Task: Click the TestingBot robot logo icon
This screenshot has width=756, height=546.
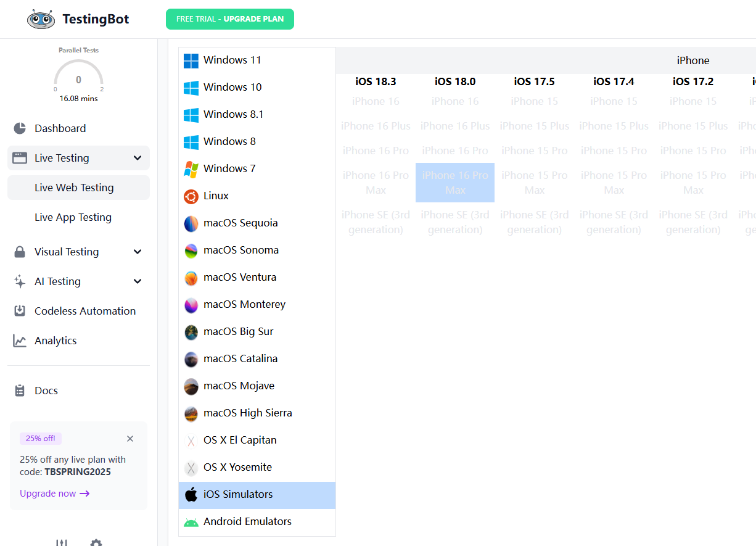Action: [x=41, y=19]
